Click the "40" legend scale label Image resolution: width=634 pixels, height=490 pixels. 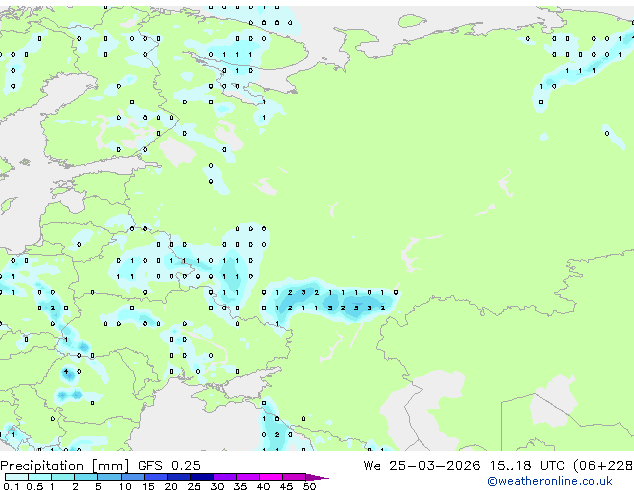point(263,486)
